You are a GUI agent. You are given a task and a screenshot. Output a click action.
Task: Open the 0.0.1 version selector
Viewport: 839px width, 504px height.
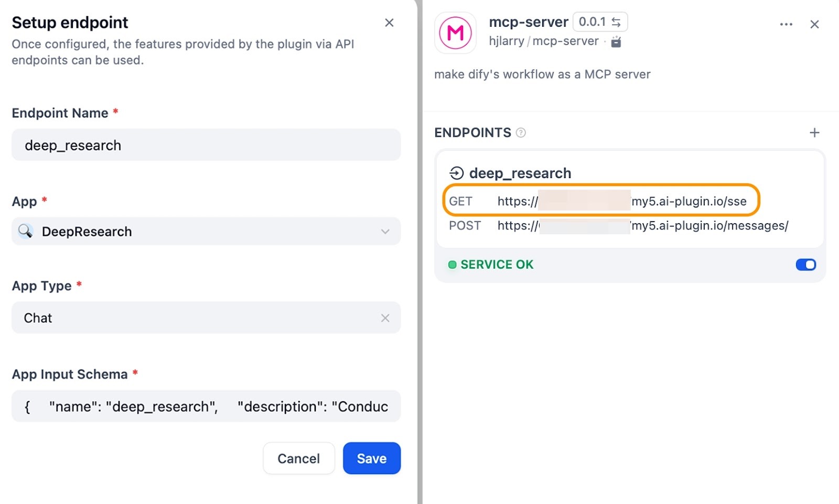(593, 22)
